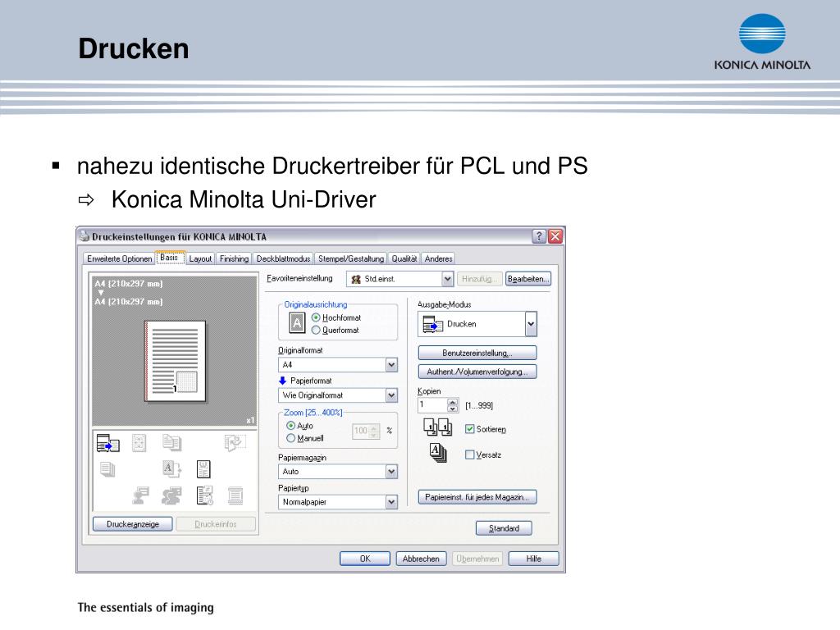Click the portrait A icon in Originalausrichtung
Image resolution: width=840 pixels, height=630 pixels.
(297, 323)
